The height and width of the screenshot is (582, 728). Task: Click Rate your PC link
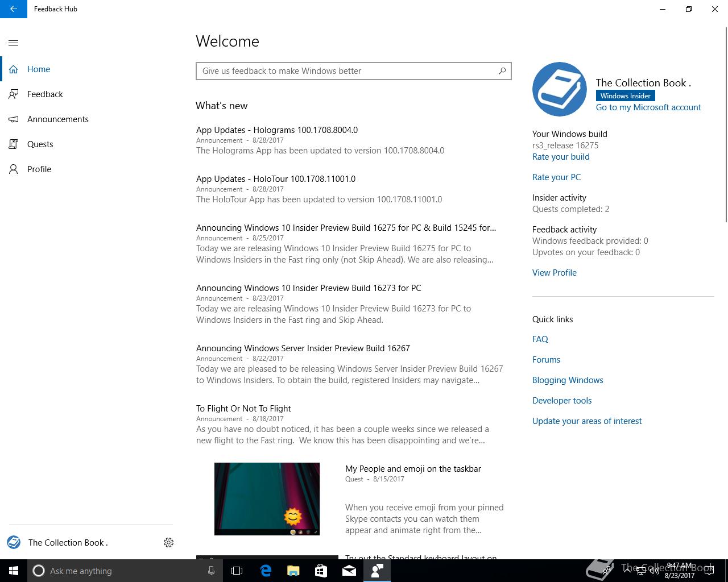[556, 177]
